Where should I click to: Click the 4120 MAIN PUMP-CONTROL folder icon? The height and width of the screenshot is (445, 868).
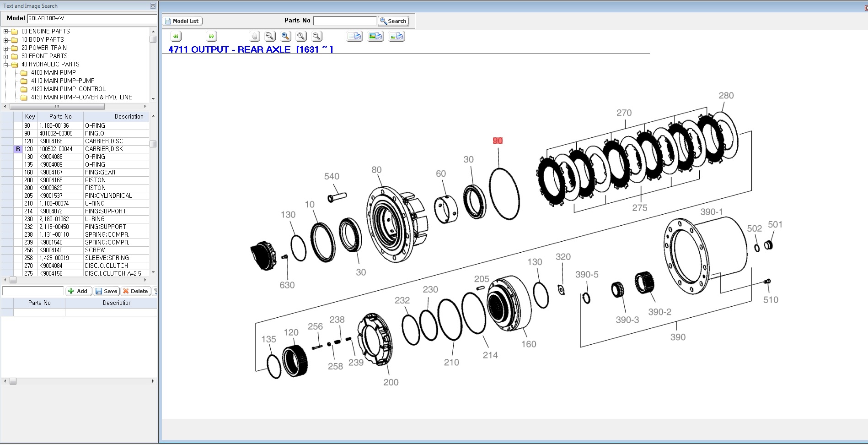[24, 89]
